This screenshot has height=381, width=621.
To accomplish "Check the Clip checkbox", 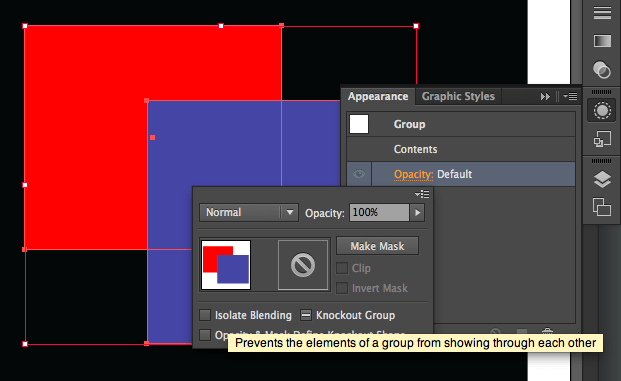I will click(x=342, y=268).
